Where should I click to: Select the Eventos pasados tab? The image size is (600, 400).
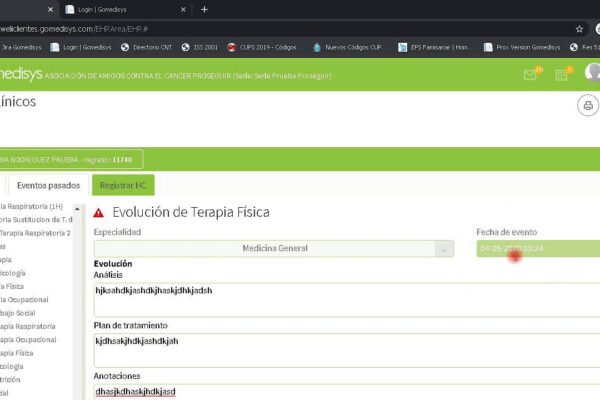click(48, 185)
